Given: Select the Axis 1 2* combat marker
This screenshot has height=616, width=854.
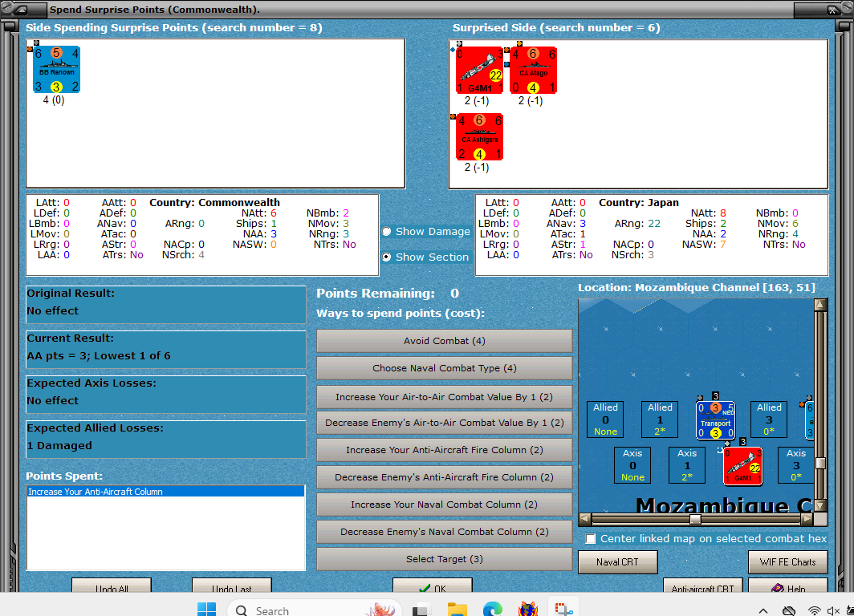Looking at the screenshot, I should (687, 465).
